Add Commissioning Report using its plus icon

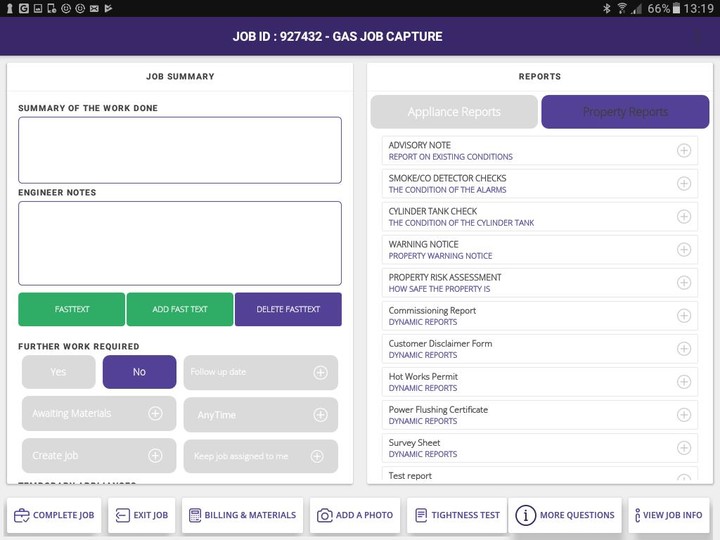(x=684, y=316)
